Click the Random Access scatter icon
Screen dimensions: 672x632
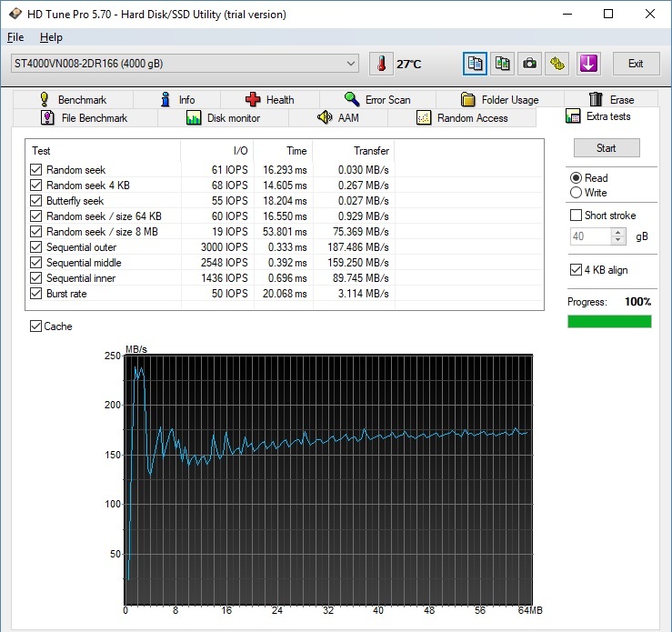pyautogui.click(x=424, y=117)
